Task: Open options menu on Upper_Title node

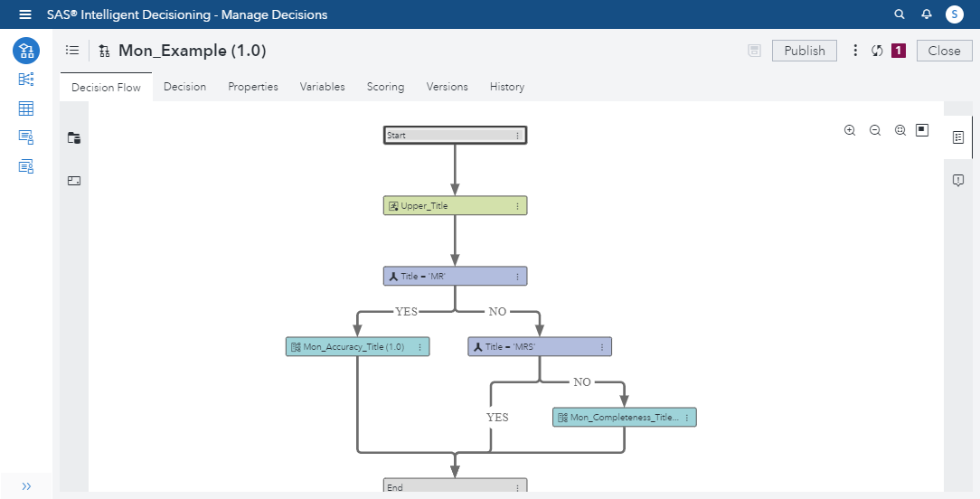Action: tap(518, 206)
